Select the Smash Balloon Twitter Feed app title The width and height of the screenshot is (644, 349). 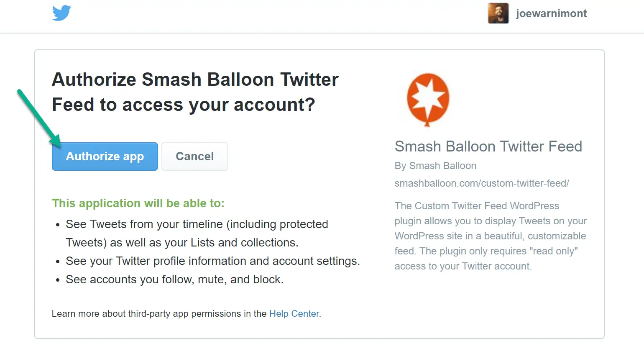[488, 146]
